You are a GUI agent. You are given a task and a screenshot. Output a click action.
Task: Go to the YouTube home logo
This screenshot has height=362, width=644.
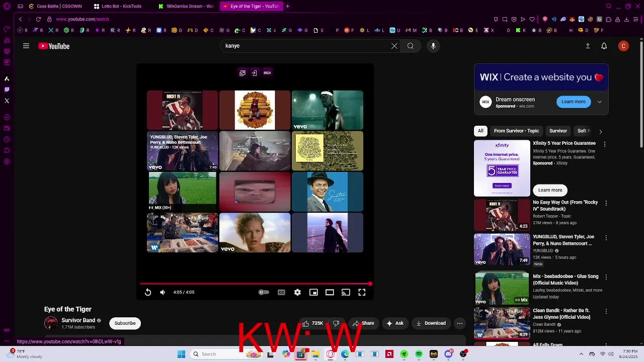(x=54, y=46)
